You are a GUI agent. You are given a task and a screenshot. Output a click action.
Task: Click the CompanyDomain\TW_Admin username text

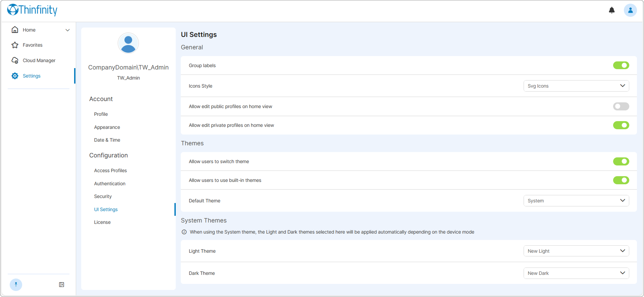click(x=128, y=67)
